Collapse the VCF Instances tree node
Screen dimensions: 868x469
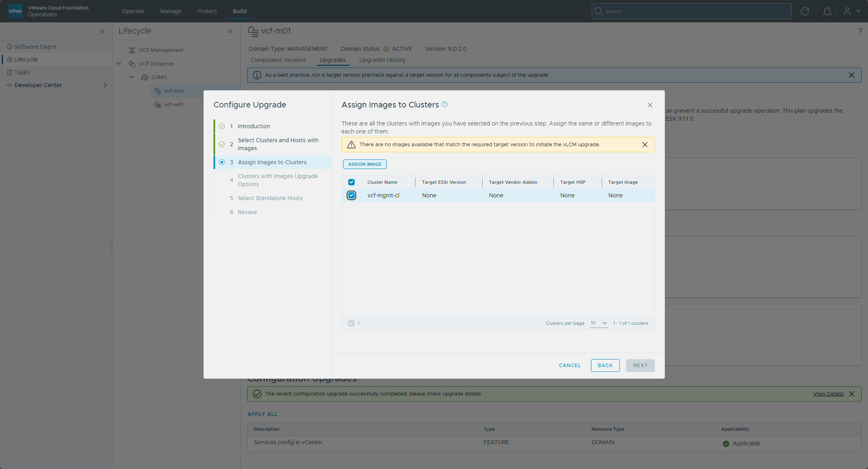(x=119, y=64)
